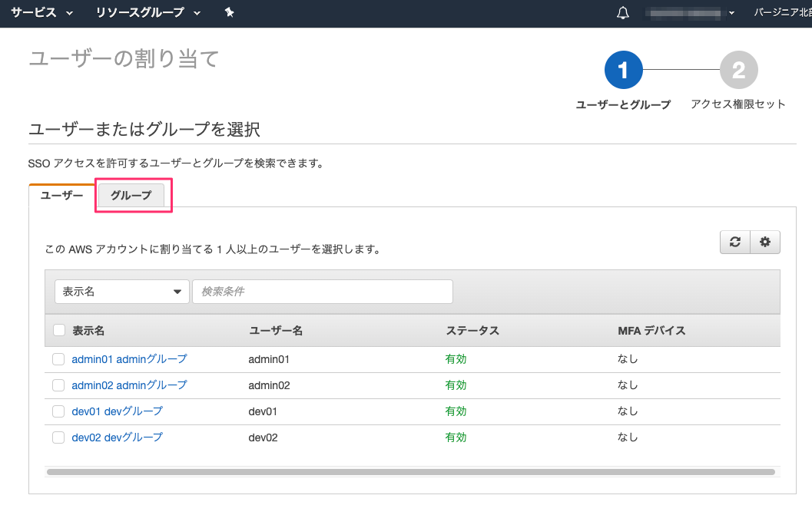Click 有効 status in admin02 row
The image size is (812, 515).
(456, 385)
